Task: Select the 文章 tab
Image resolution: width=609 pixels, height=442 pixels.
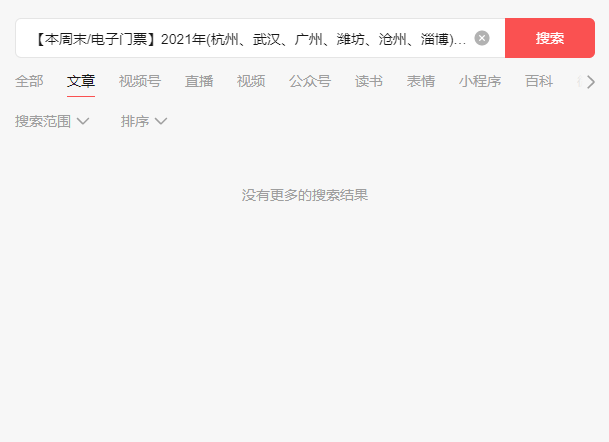Action: (x=81, y=82)
